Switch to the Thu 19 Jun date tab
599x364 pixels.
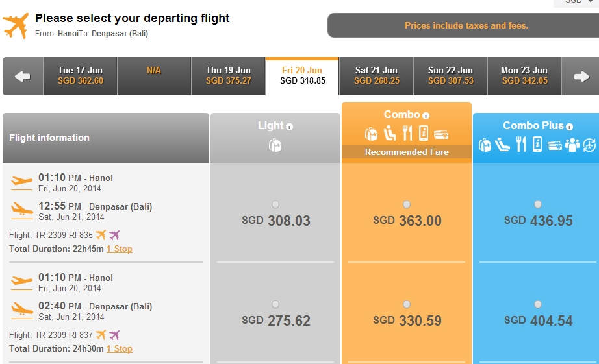[228, 76]
